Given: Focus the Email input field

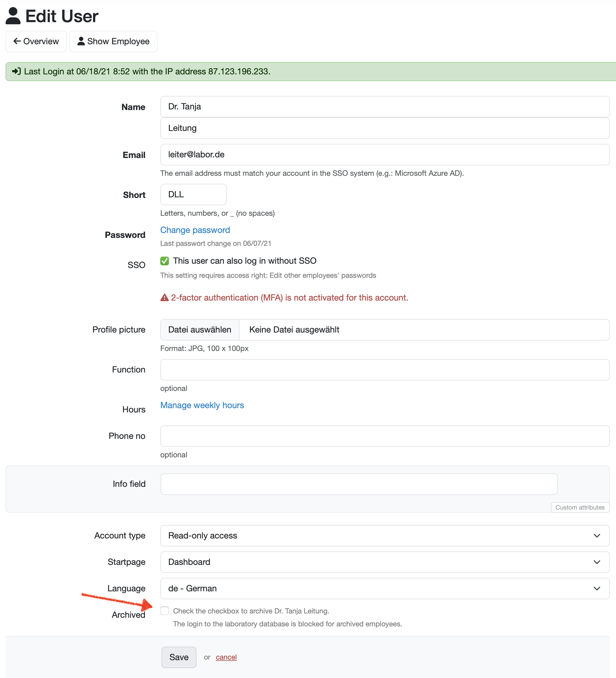Looking at the screenshot, I should pos(384,154).
